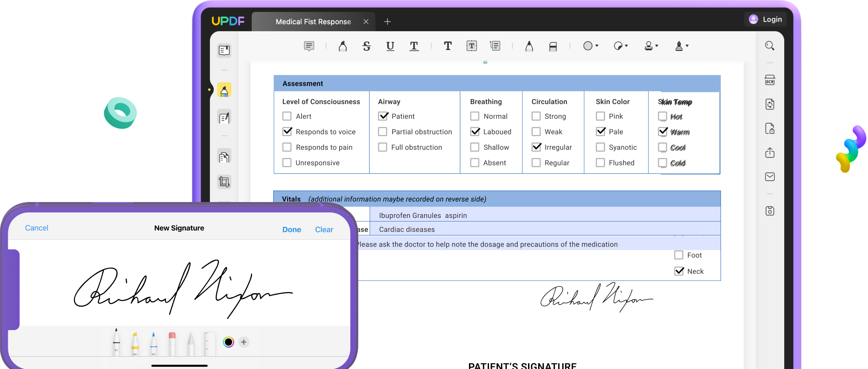Open the ink color picker circle
This screenshot has height=369, width=868.
tap(228, 342)
